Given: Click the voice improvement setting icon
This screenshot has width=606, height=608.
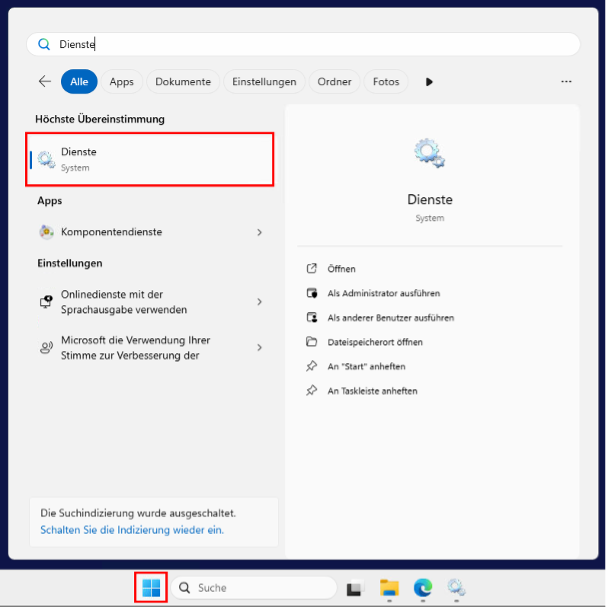Looking at the screenshot, I should 46,347.
